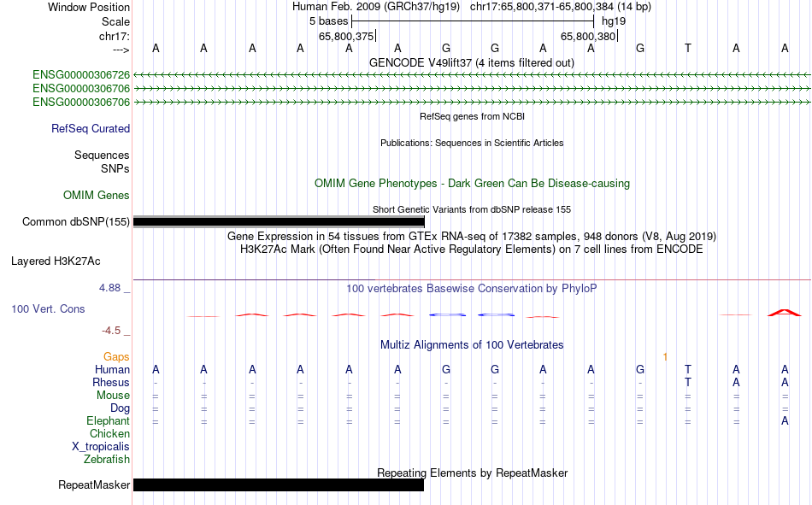Click the hg19 label beside the scale bar
This screenshot has width=812, height=505.
pos(614,21)
